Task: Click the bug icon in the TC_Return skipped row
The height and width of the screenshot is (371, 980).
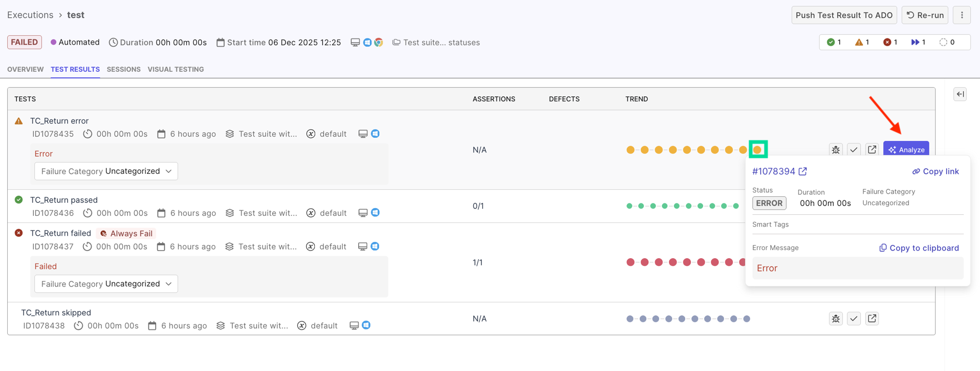Action: [x=836, y=319]
